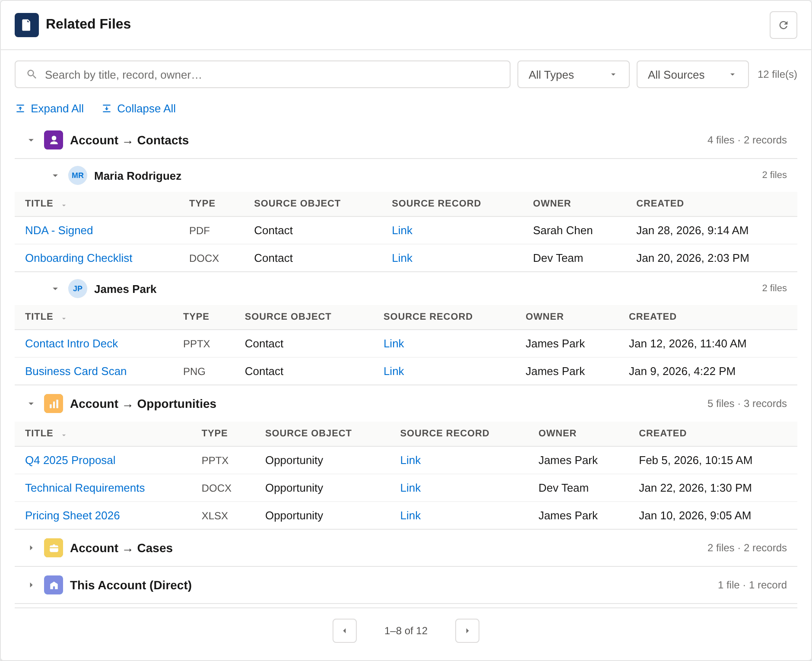Viewport: 812px width, 661px height.
Task: Collapse the Maria Rodriguez subgroup
Action: tap(55, 175)
